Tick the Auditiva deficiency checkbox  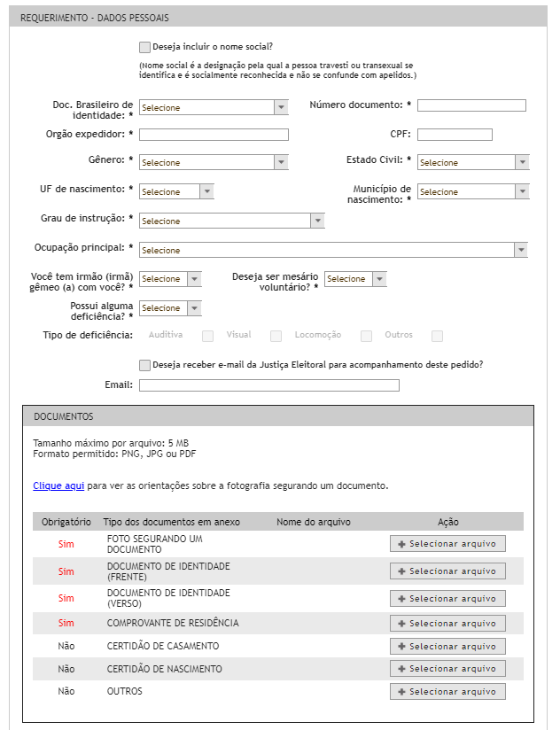pyautogui.click(x=207, y=336)
